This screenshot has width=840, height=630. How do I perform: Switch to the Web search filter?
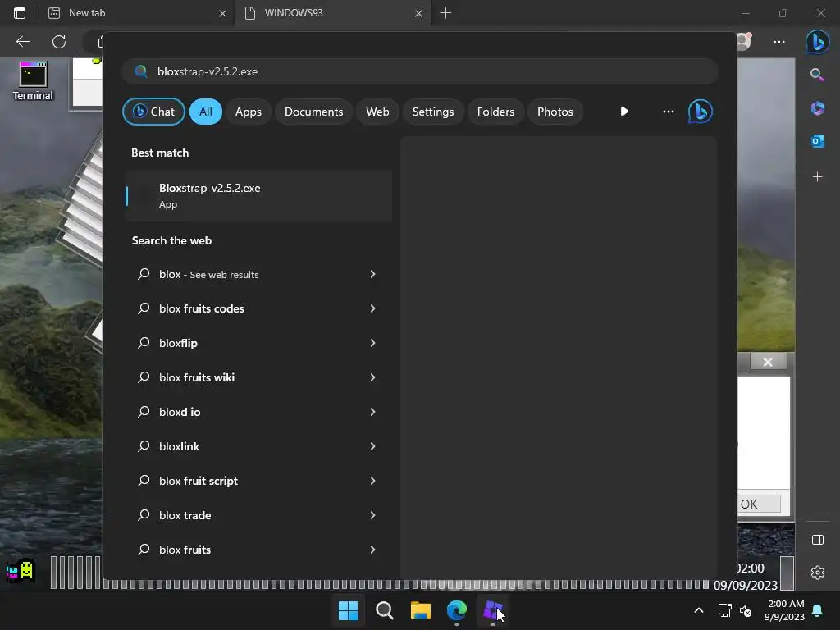tap(377, 112)
